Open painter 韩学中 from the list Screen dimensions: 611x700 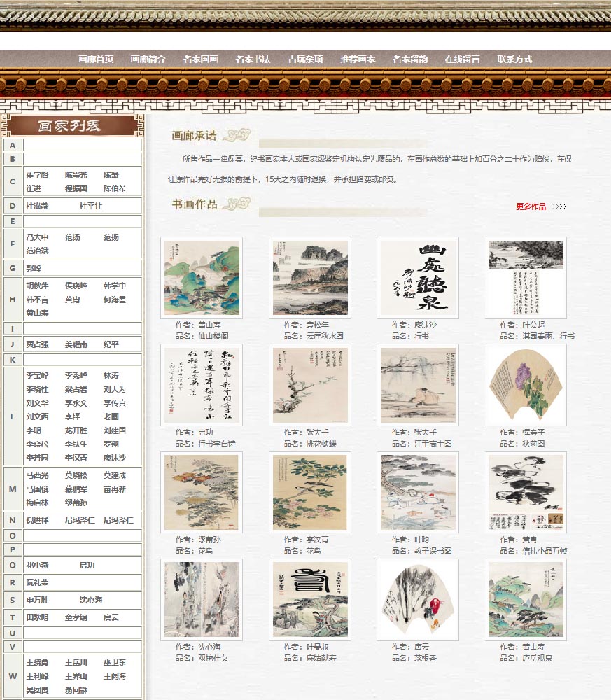click(115, 286)
